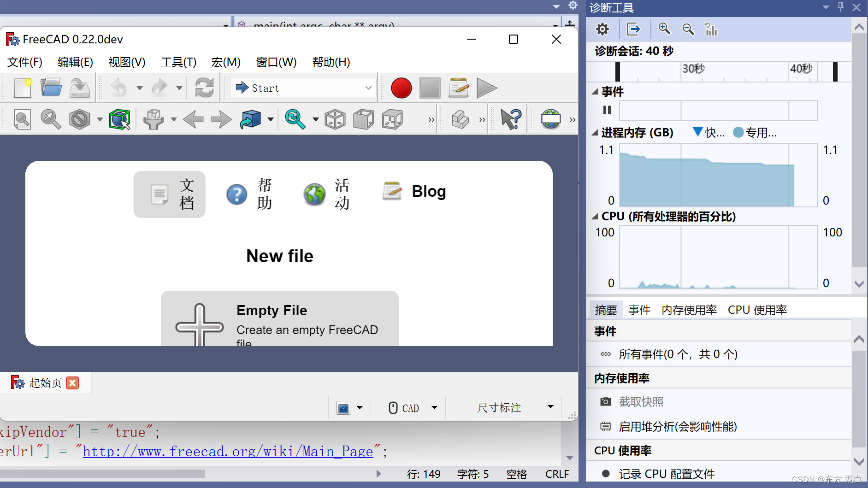Open the macro editor notepad icon
This screenshot has height=488, width=868.
coord(459,88)
